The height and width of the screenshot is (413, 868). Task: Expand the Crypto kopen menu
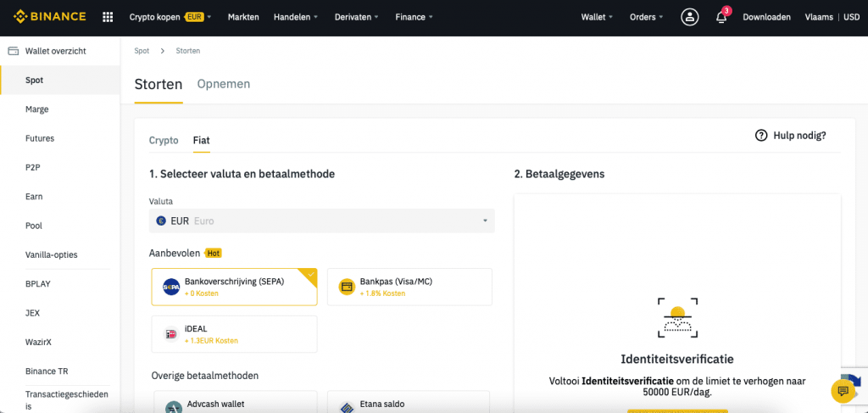coord(170,17)
